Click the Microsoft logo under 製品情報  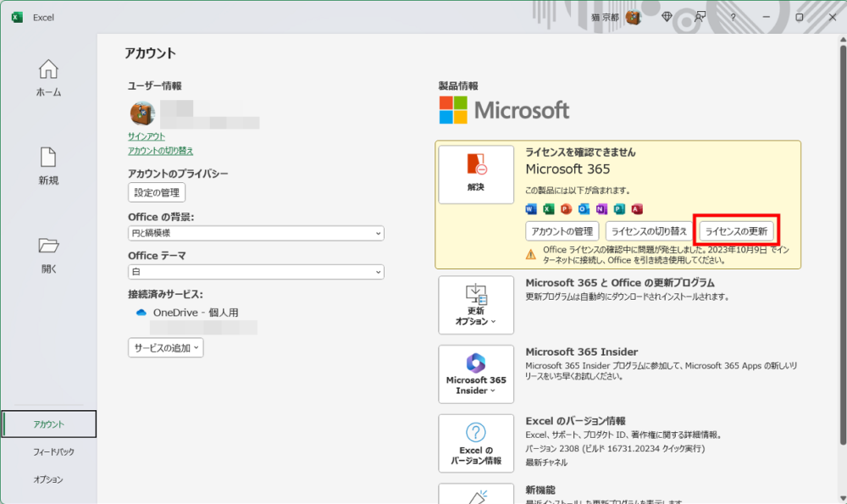(504, 110)
